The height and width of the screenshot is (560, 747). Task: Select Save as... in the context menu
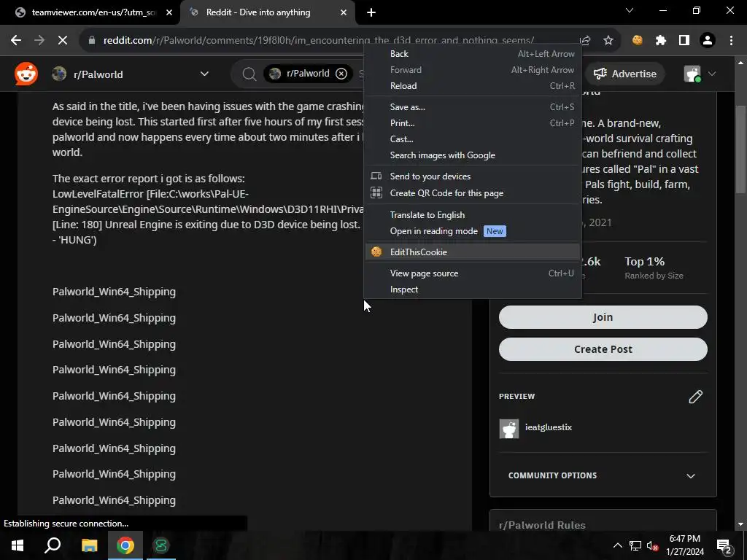[473, 107]
